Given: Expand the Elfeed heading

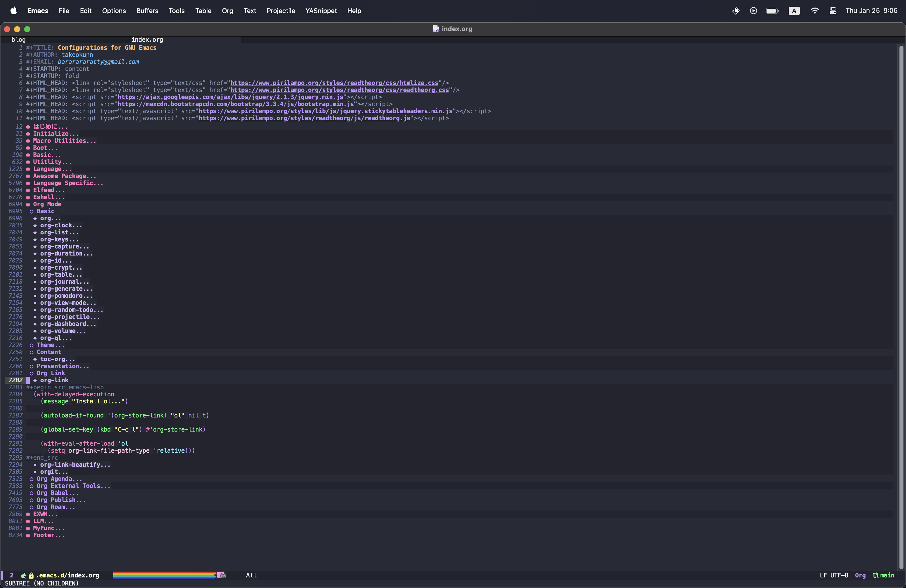Looking at the screenshot, I should pos(49,190).
